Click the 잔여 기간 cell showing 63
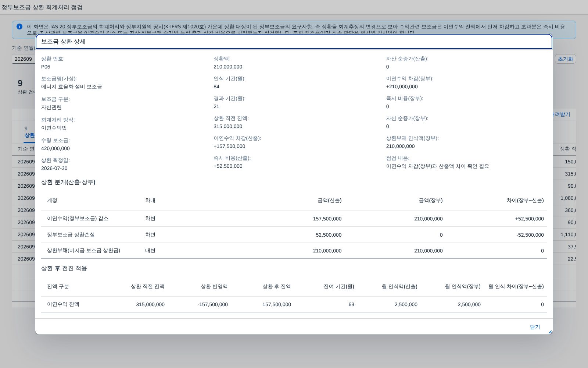 [x=351, y=304]
